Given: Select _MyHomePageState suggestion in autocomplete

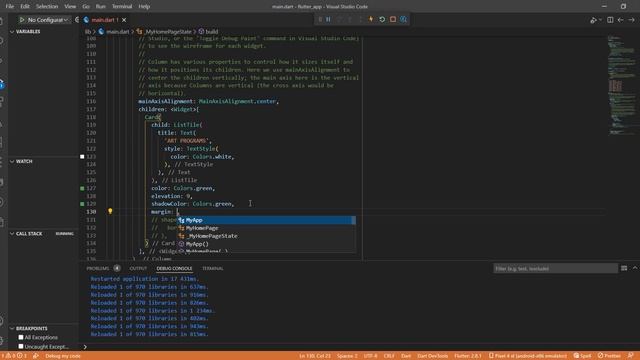Looking at the screenshot, I should (x=266, y=236).
